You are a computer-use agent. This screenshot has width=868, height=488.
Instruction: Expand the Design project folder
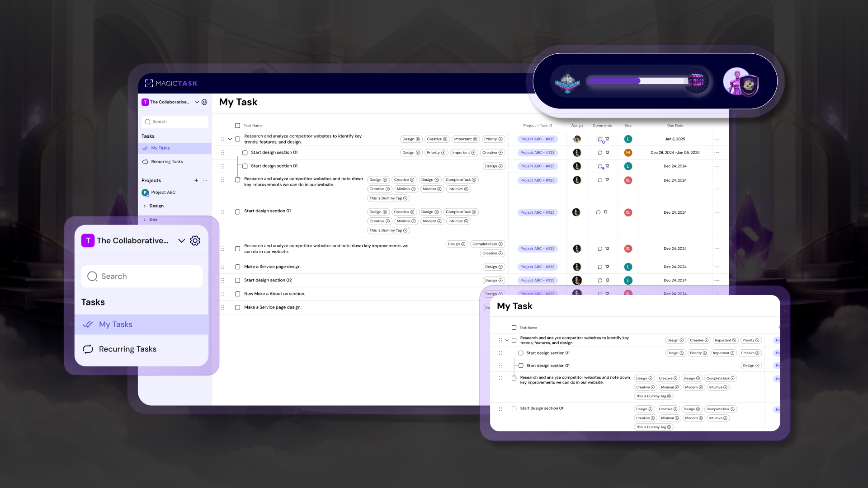pos(145,206)
